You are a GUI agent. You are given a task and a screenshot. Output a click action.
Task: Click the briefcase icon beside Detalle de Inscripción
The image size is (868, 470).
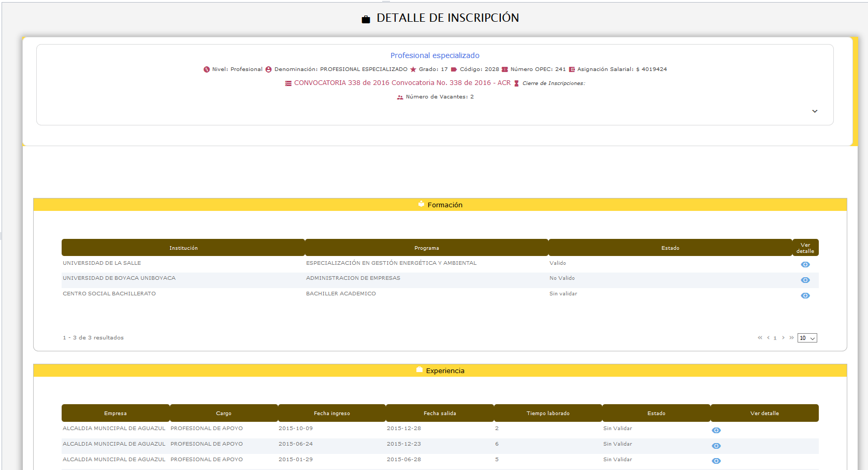click(x=366, y=19)
